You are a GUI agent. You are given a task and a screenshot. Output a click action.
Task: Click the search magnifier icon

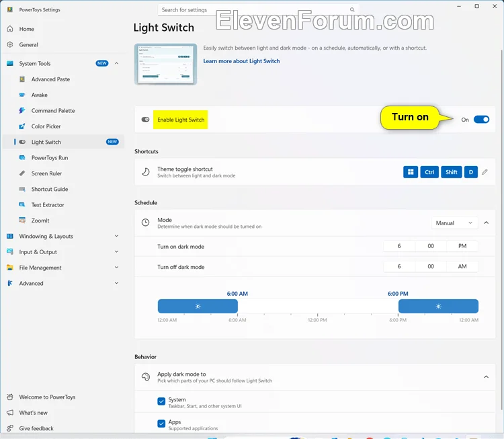click(352, 9)
